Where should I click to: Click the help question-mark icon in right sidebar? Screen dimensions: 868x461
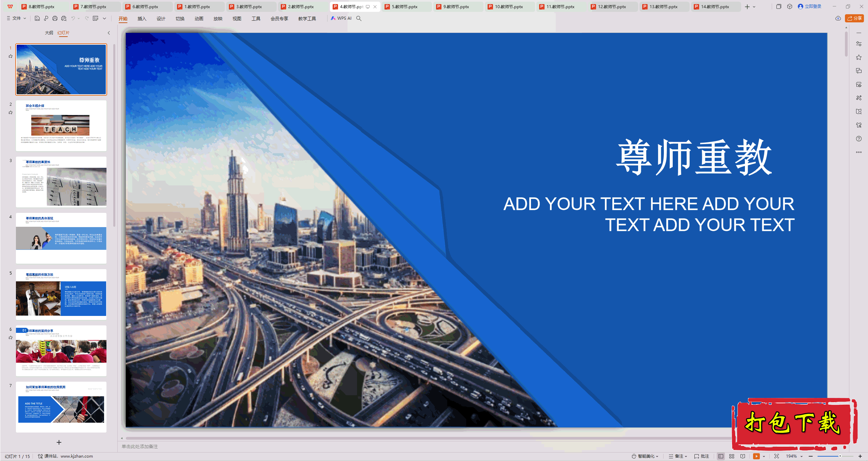tap(859, 139)
